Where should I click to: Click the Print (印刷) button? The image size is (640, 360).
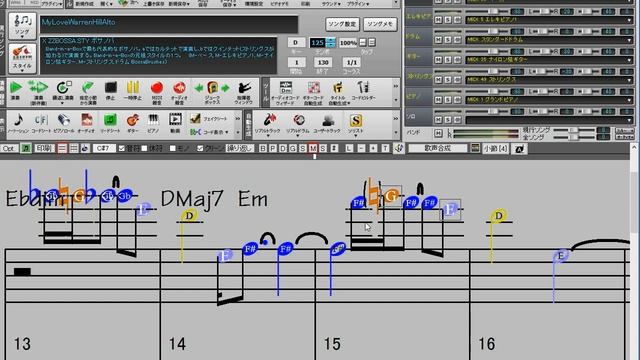(x=43, y=149)
